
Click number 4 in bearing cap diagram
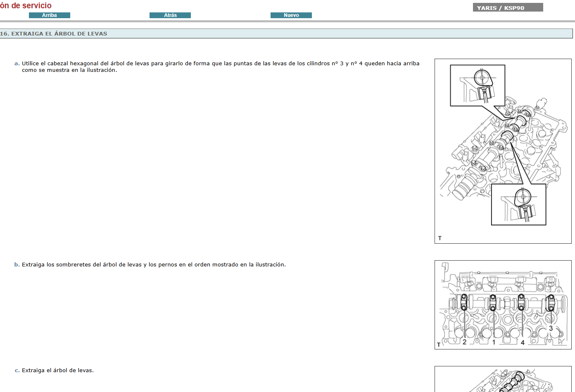(x=523, y=342)
